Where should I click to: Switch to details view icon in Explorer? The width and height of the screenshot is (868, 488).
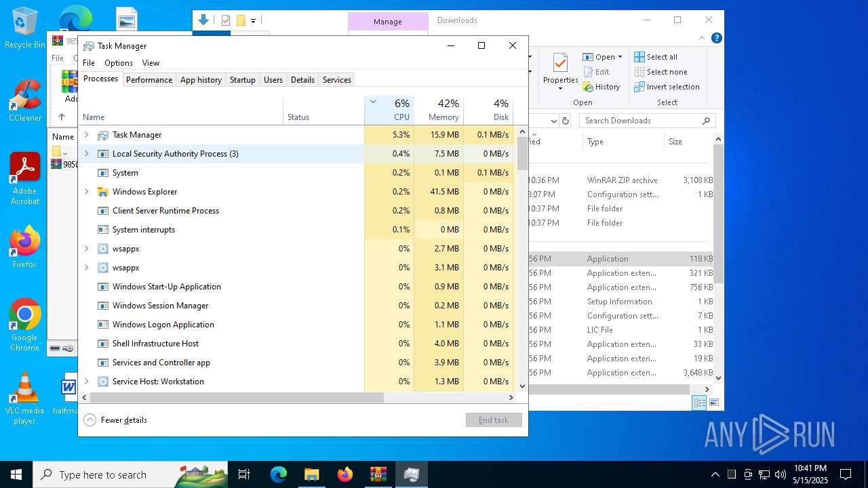(700, 403)
